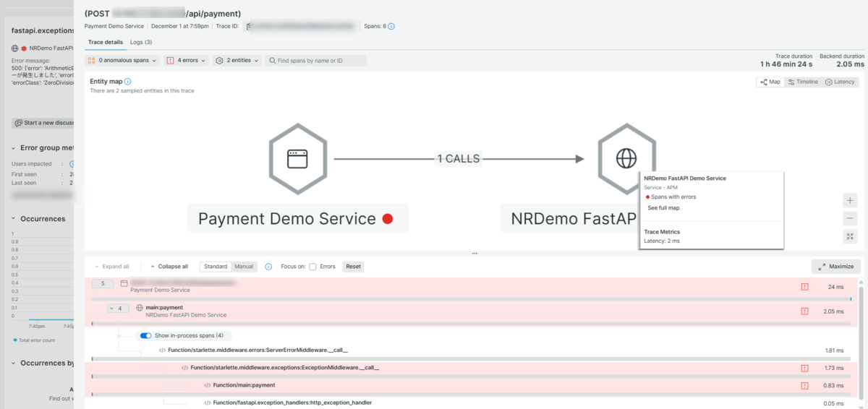Open the Trace details tab

click(106, 43)
